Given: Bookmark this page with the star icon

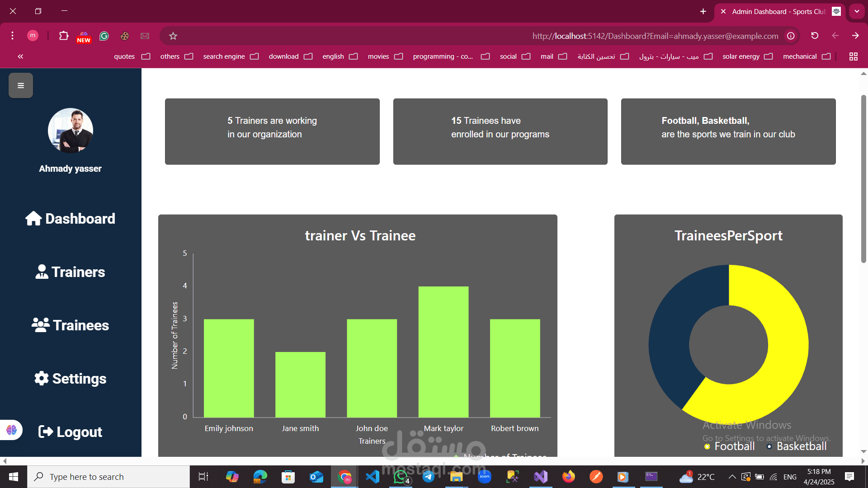Looking at the screenshot, I should coord(173,36).
